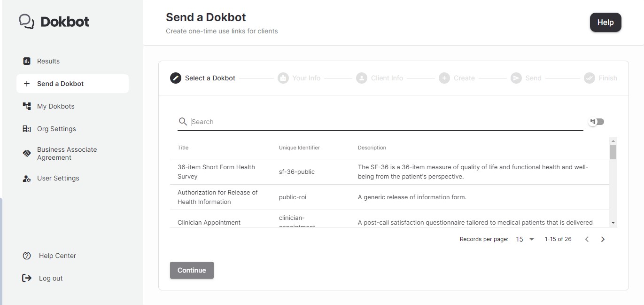Click the Create plus step icon
Viewport: 644px width, 305px height.
click(x=444, y=78)
